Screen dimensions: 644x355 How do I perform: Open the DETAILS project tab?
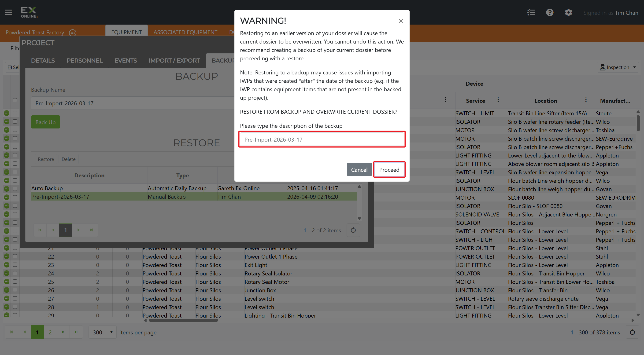tap(43, 60)
